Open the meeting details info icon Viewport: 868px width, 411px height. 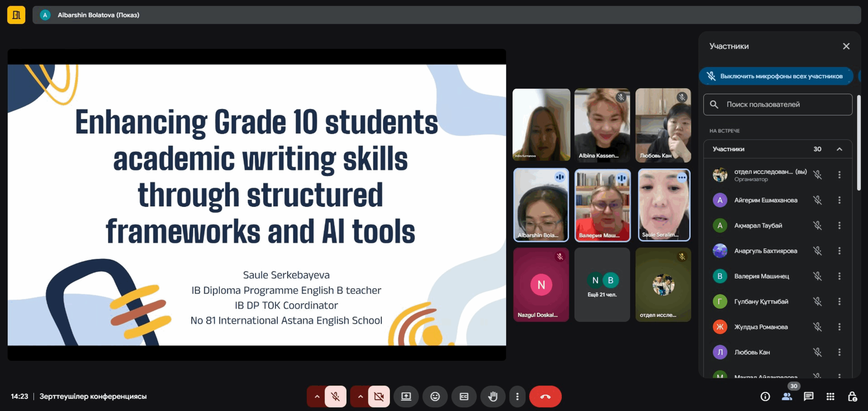(765, 396)
